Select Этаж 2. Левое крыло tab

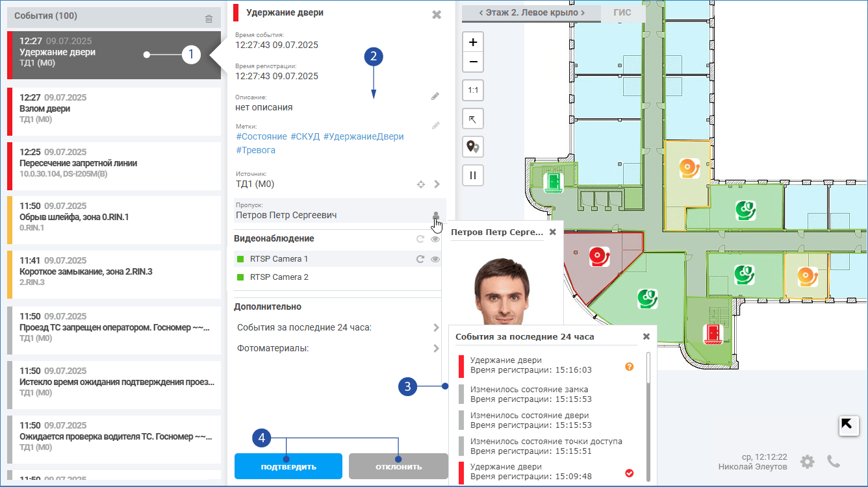point(531,12)
